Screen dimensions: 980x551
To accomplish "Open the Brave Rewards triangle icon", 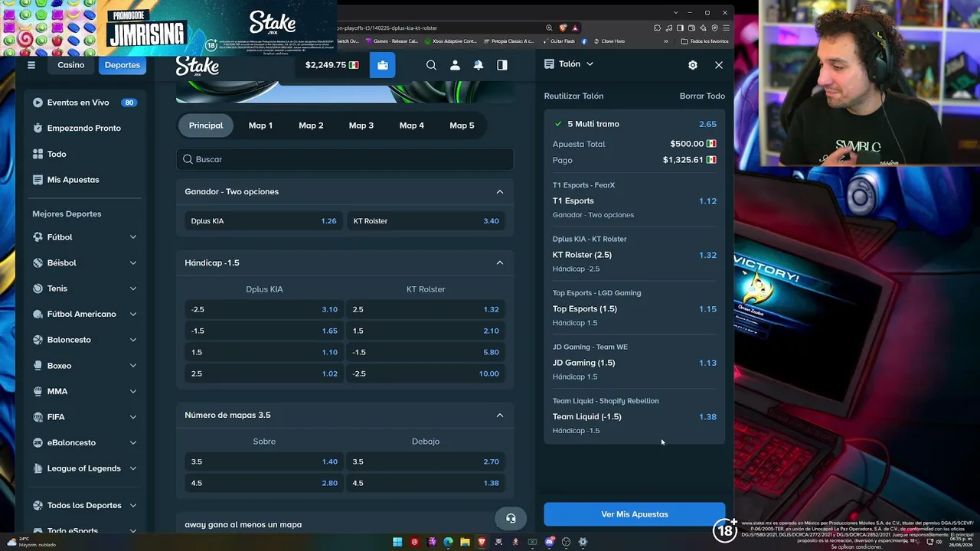I will click(575, 28).
